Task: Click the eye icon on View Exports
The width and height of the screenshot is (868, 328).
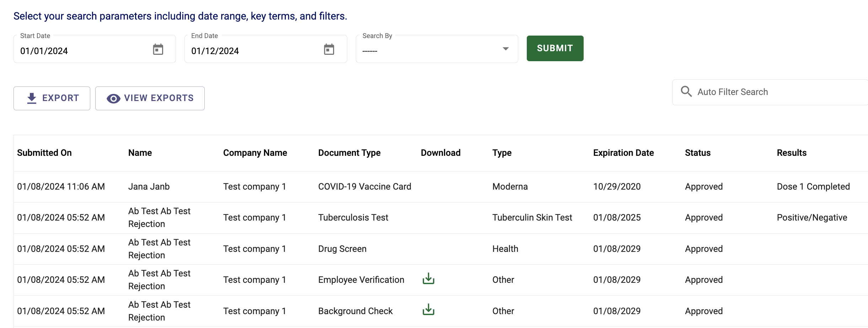Action: click(x=113, y=98)
